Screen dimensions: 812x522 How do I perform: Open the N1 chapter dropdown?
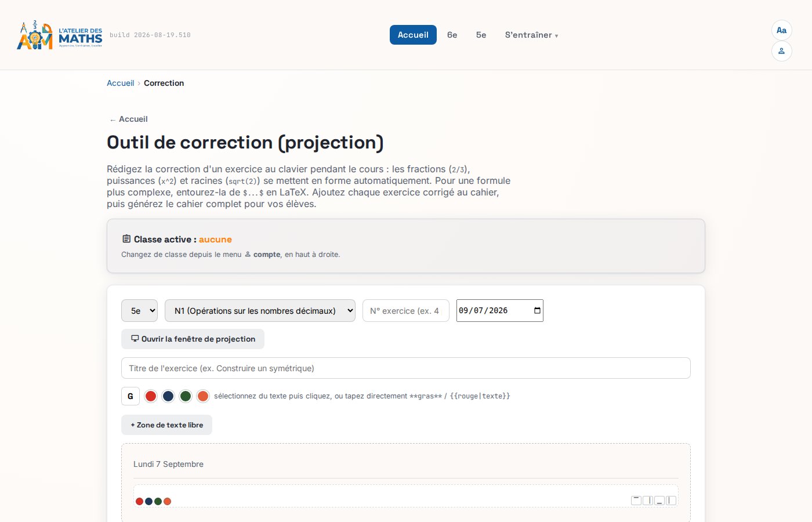(260, 310)
